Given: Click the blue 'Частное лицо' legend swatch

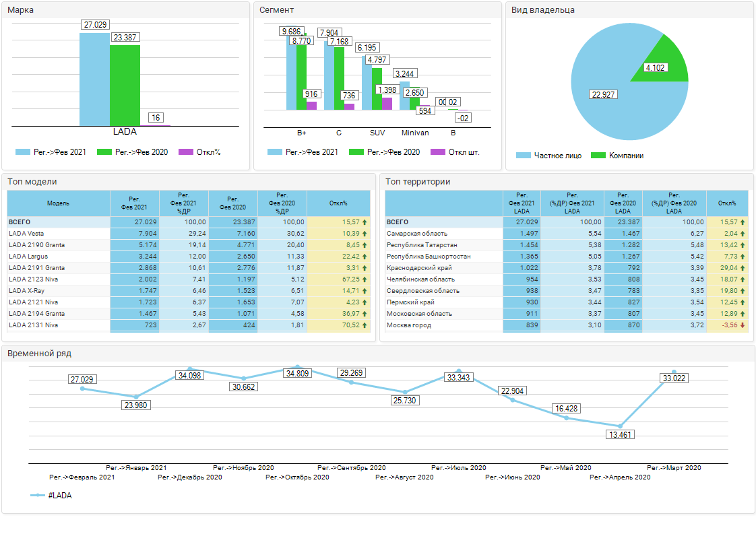Looking at the screenshot, I should click(524, 156).
